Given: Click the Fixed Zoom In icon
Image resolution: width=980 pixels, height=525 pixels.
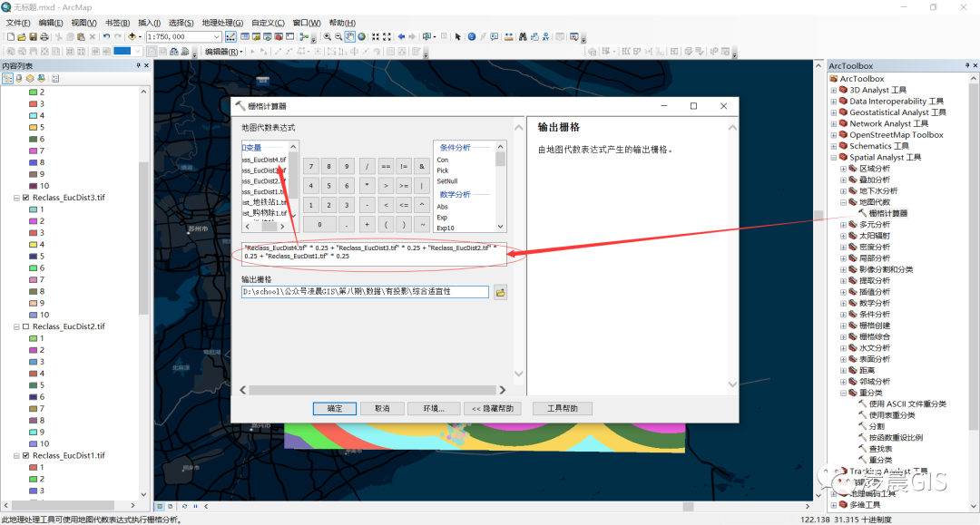Looking at the screenshot, I should pyautogui.click(x=376, y=37).
